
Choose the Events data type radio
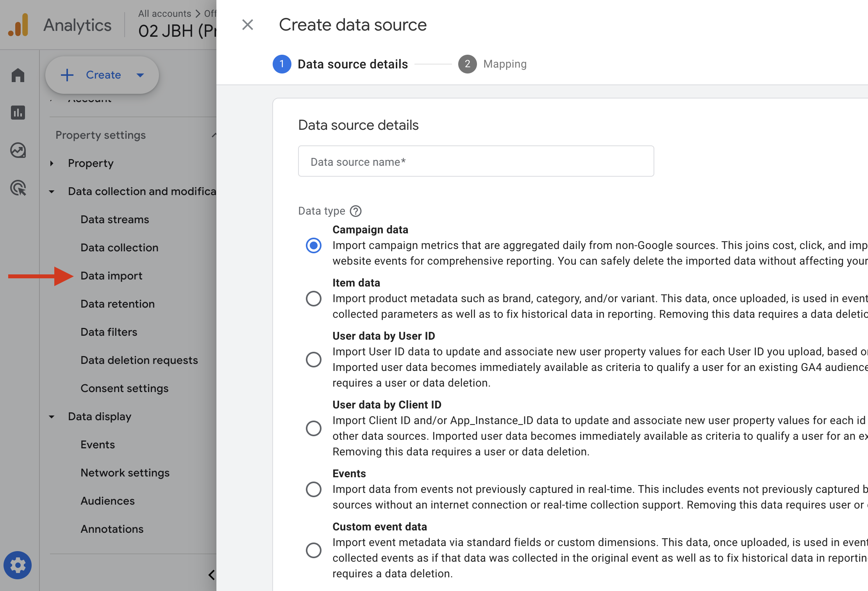[x=314, y=489]
